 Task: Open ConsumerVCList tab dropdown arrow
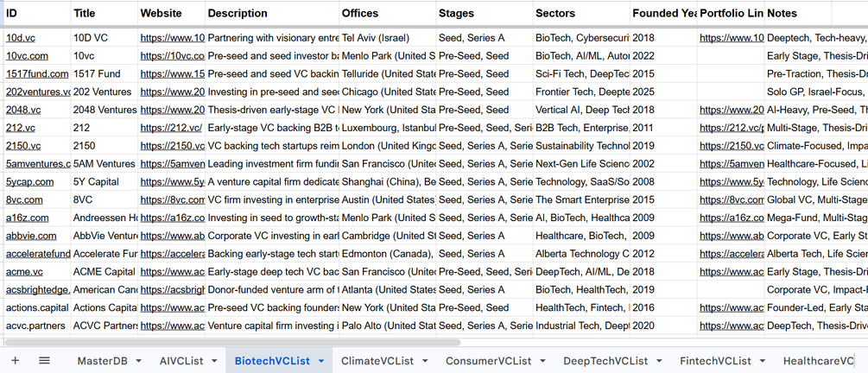[543, 362]
